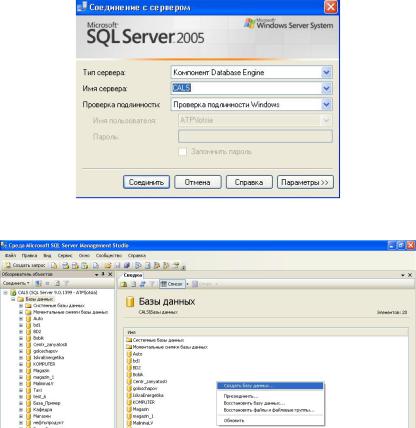
Task: Collapse the CALS server node in the tree
Action: [5, 293]
